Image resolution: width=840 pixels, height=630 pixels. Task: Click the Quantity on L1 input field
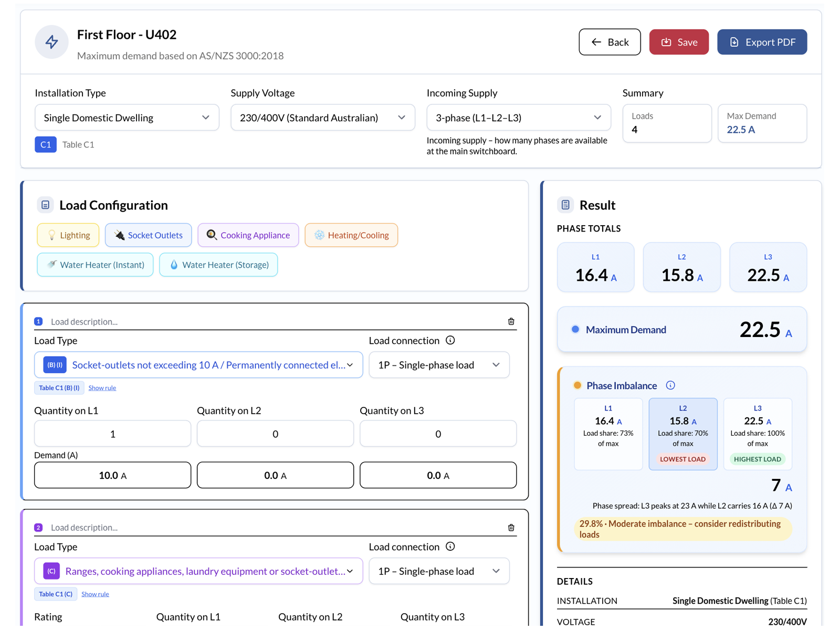(112, 434)
